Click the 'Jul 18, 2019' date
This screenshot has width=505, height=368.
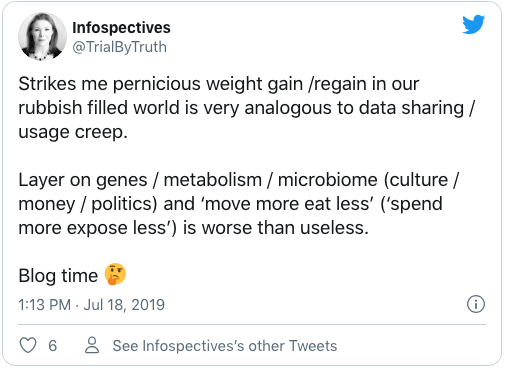pos(124,305)
